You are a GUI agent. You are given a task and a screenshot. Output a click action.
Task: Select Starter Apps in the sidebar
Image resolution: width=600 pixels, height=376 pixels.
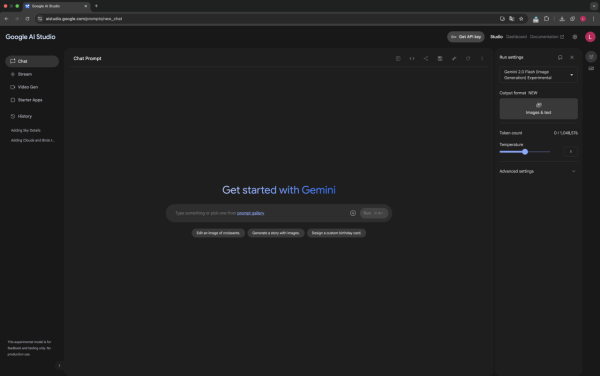point(32,100)
